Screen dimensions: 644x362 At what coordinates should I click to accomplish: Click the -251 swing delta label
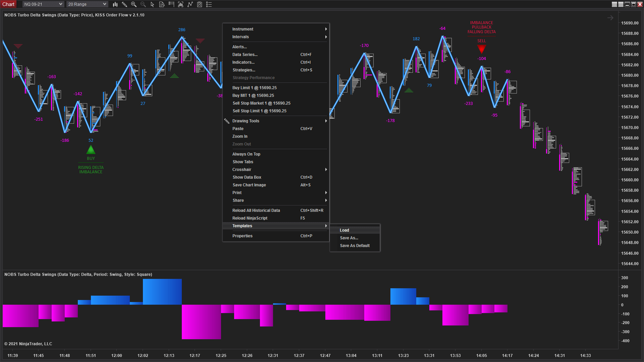39,119
